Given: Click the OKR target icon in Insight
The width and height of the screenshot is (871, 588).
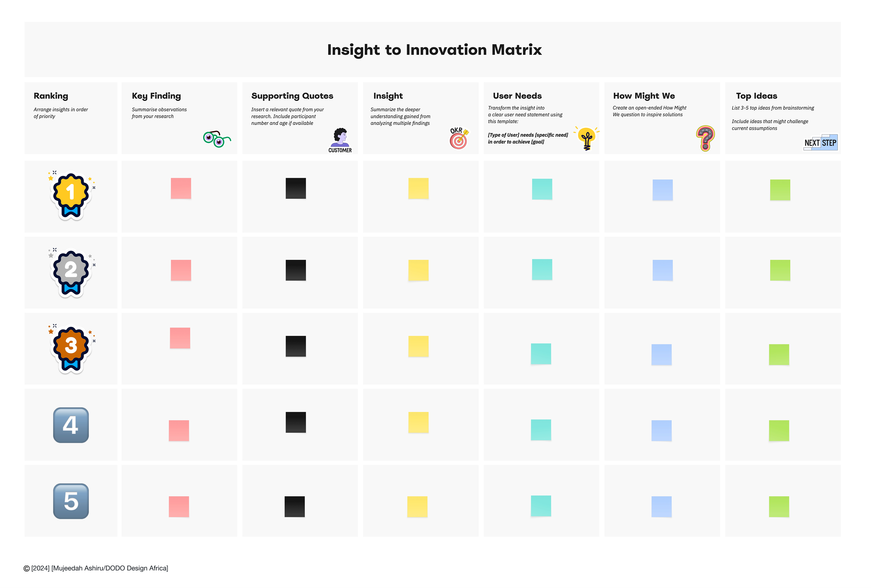Looking at the screenshot, I should (x=459, y=138).
